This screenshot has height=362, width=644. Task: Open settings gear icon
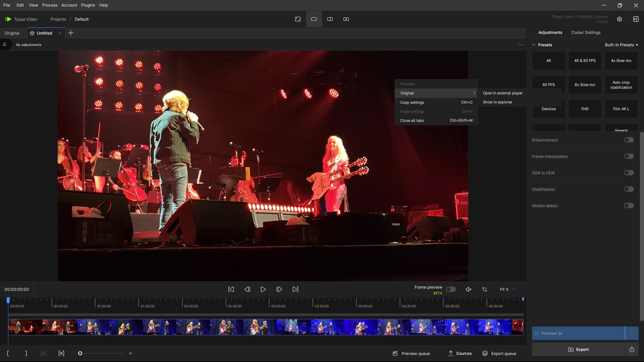(x=620, y=19)
